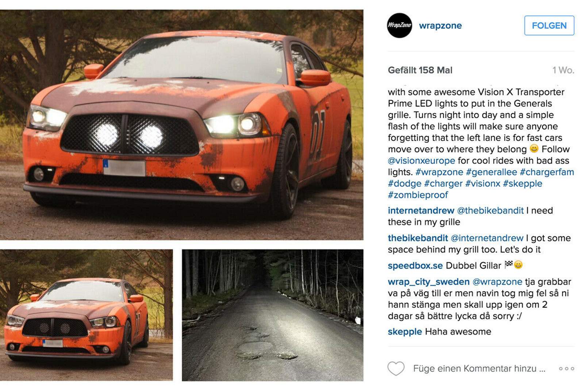
Task: View the large orange Charger photo
Action: (181, 125)
